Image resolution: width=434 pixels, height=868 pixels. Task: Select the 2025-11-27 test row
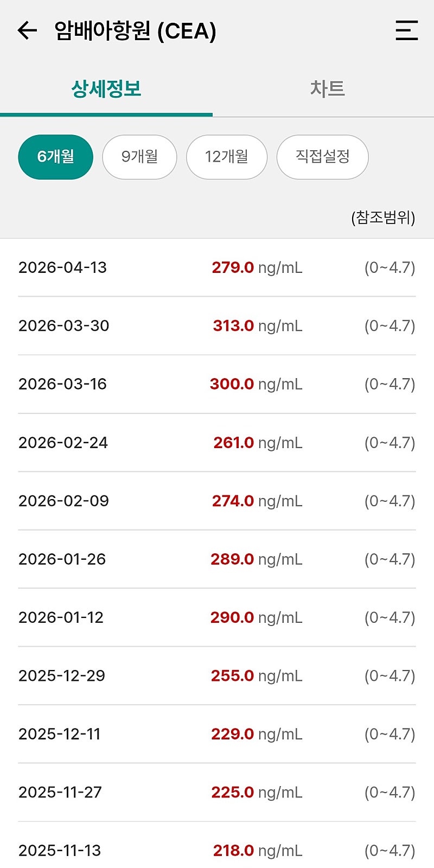(217, 793)
